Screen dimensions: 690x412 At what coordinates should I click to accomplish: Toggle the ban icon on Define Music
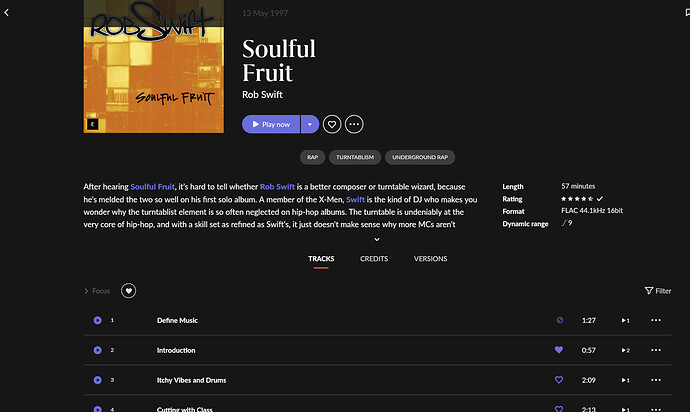[560, 320]
